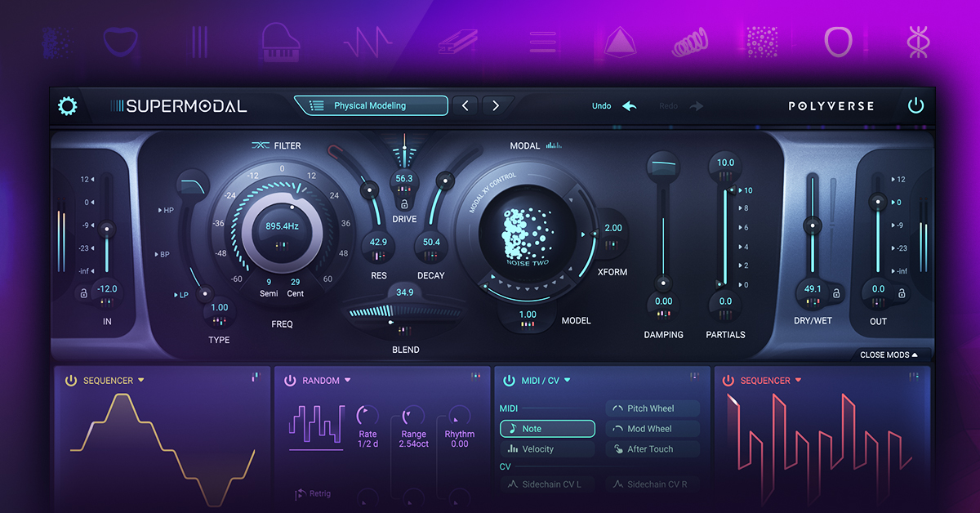Select the HP filter type

tap(167, 211)
